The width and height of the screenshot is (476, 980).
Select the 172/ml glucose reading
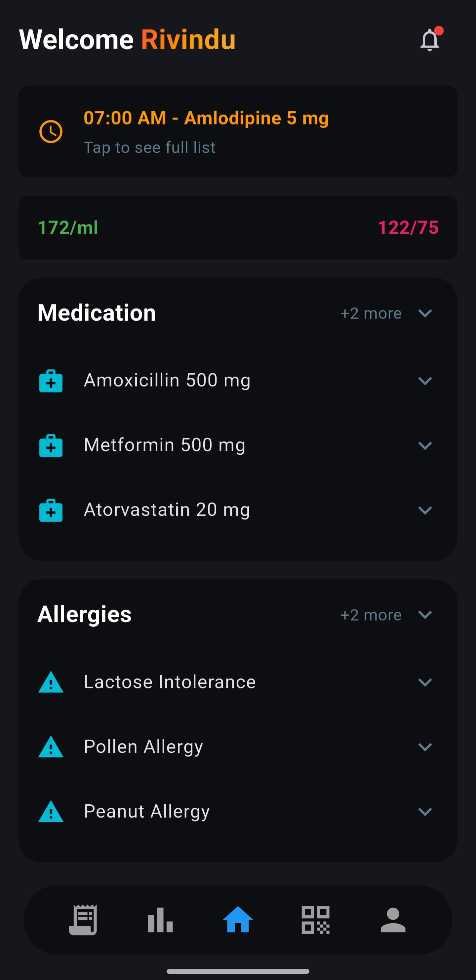68,227
